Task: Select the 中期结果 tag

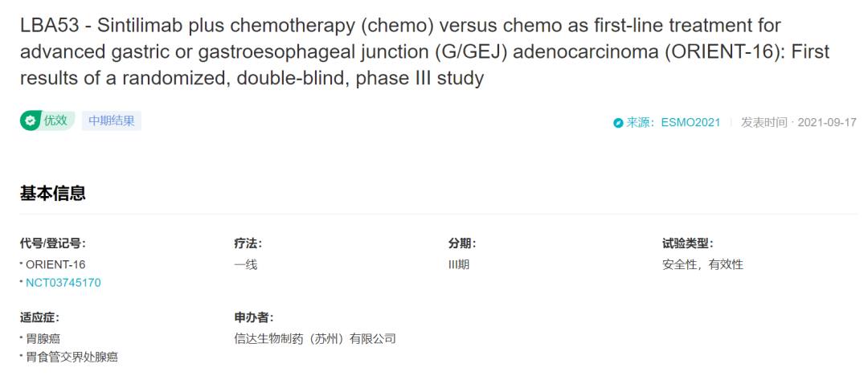Action: tap(112, 121)
